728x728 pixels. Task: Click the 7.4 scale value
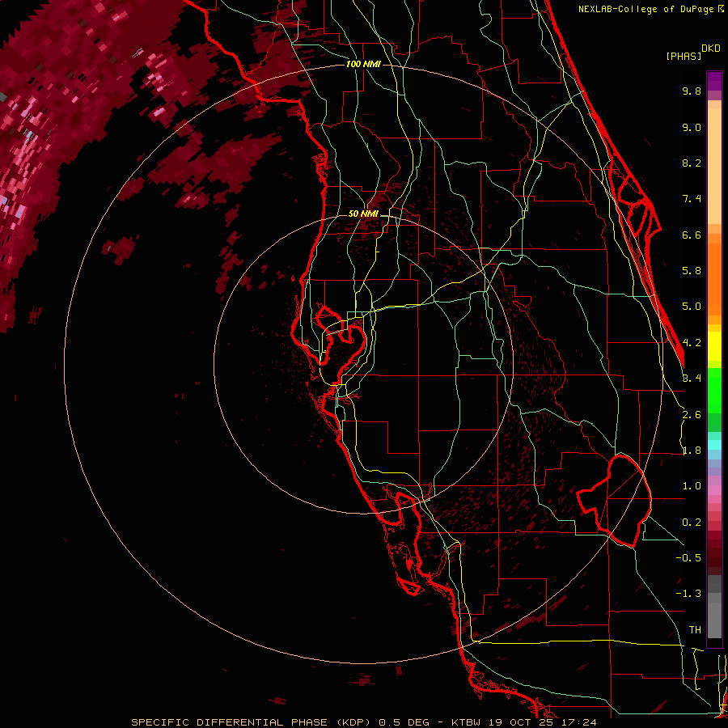click(x=692, y=199)
